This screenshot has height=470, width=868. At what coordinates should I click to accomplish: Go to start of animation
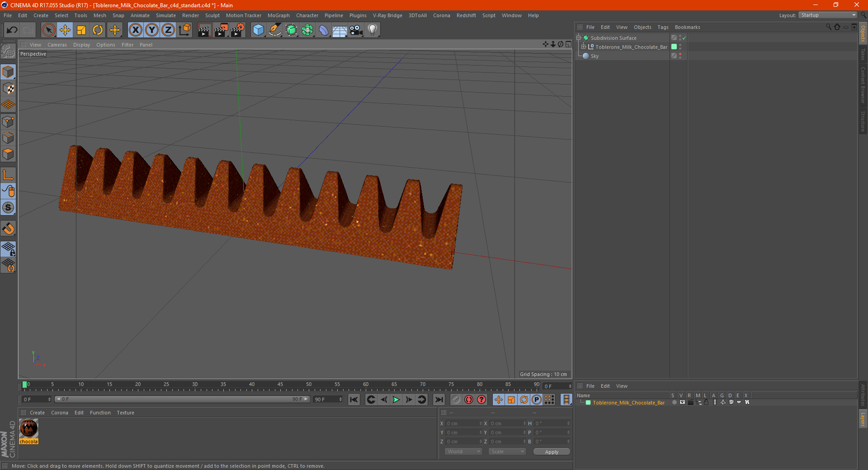[354, 399]
